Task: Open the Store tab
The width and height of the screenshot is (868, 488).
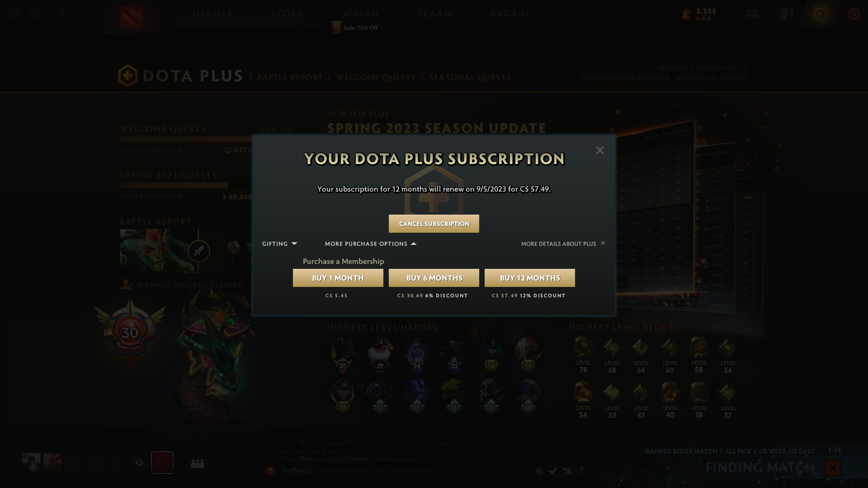Action: point(287,14)
